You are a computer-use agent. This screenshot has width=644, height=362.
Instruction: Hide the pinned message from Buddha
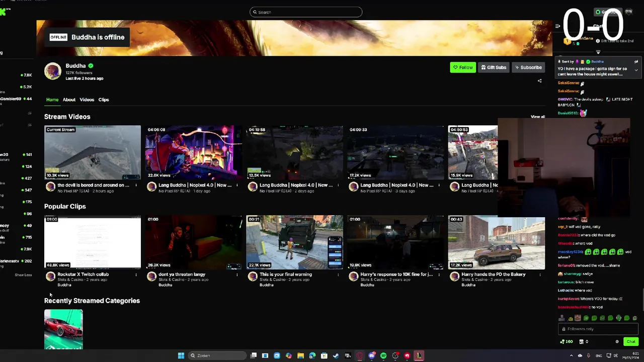pos(636,62)
